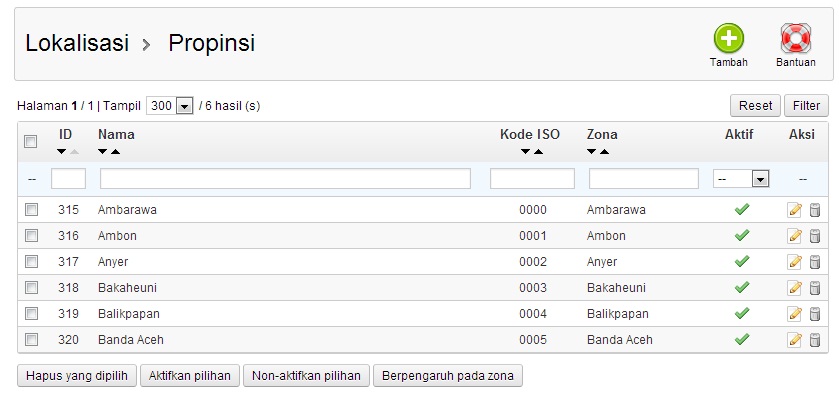The height and width of the screenshot is (397, 839).
Task: Click the edit pencil for Anyer
Action: pyautogui.click(x=795, y=262)
